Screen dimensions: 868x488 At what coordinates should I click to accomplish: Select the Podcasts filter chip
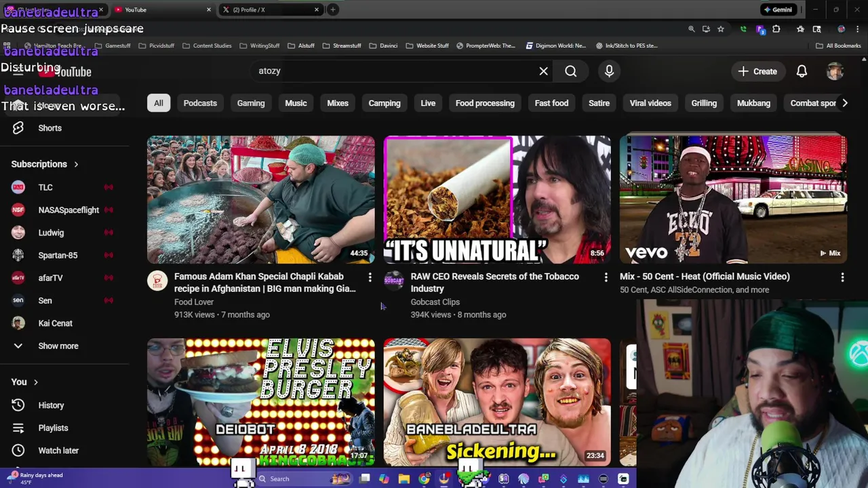click(200, 103)
